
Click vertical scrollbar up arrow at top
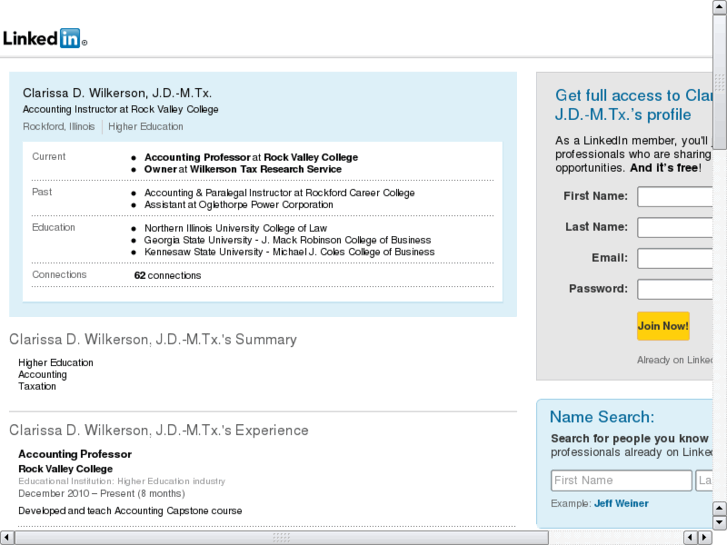[720, 7]
